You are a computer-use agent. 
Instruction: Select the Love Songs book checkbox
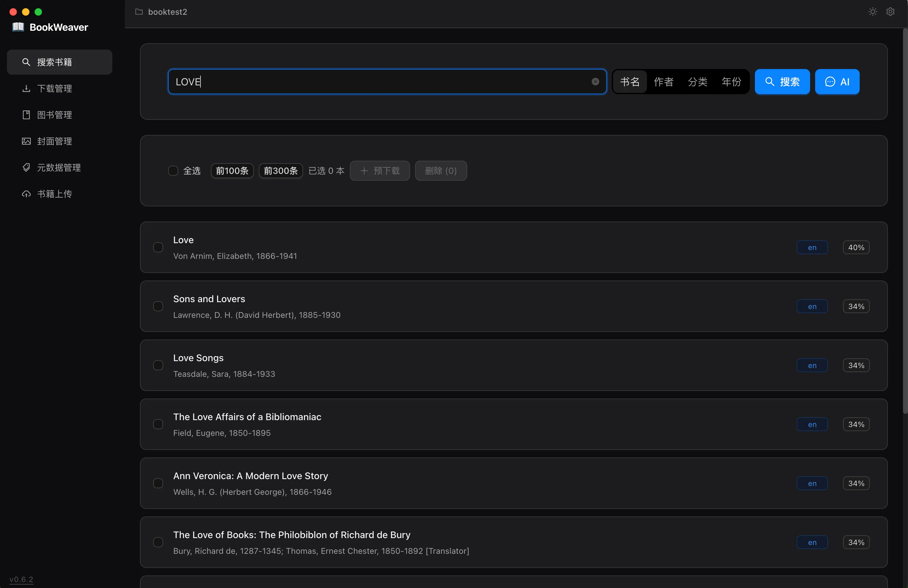[x=158, y=365]
